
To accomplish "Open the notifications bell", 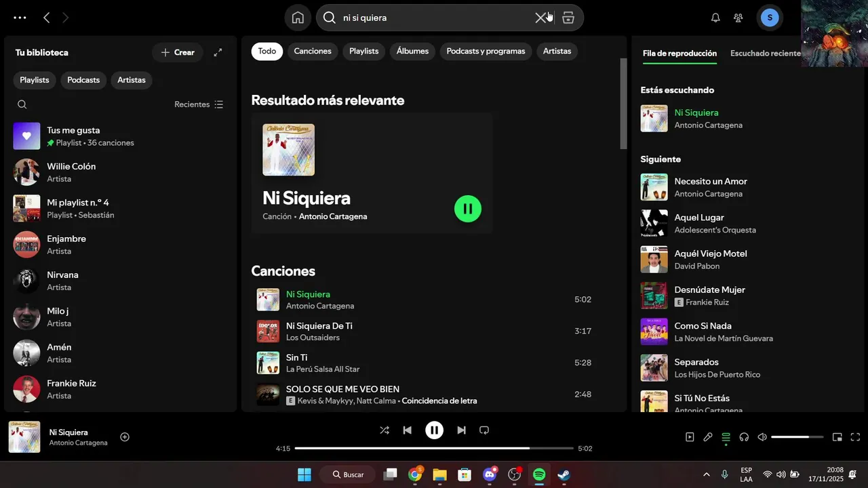I will click(x=715, y=18).
